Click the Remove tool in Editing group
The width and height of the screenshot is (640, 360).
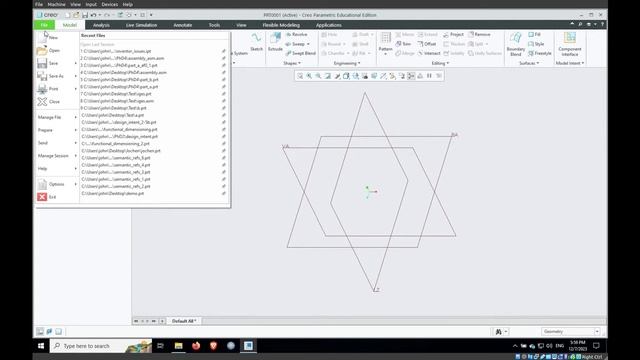(x=479, y=35)
